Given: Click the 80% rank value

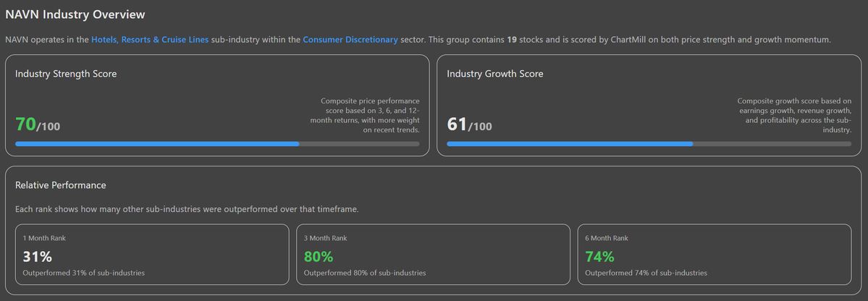Looking at the screenshot, I should 319,257.
